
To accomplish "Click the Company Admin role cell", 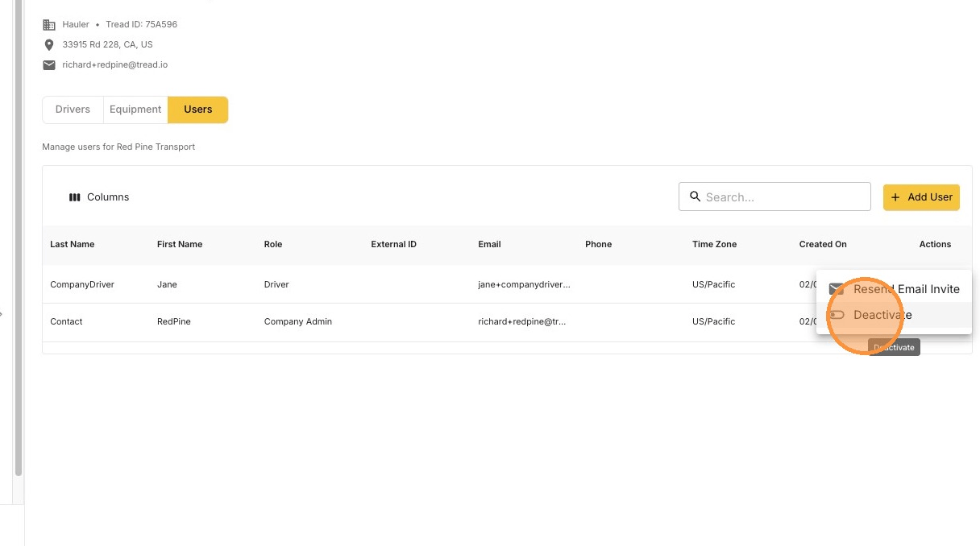I will [298, 321].
